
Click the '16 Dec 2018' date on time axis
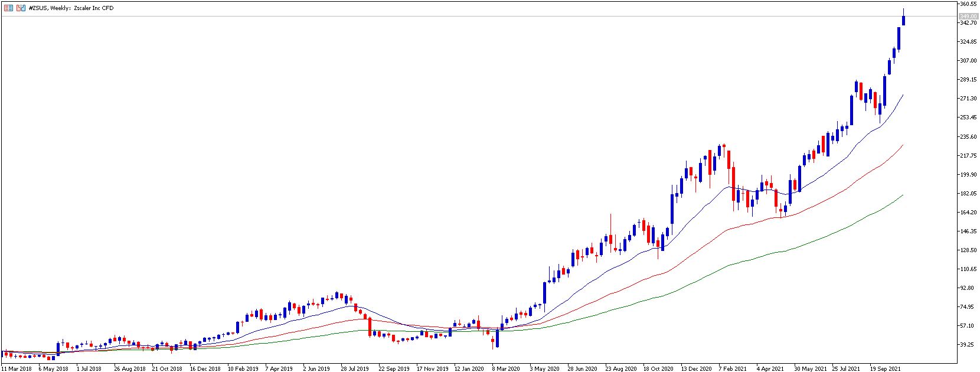click(x=205, y=368)
